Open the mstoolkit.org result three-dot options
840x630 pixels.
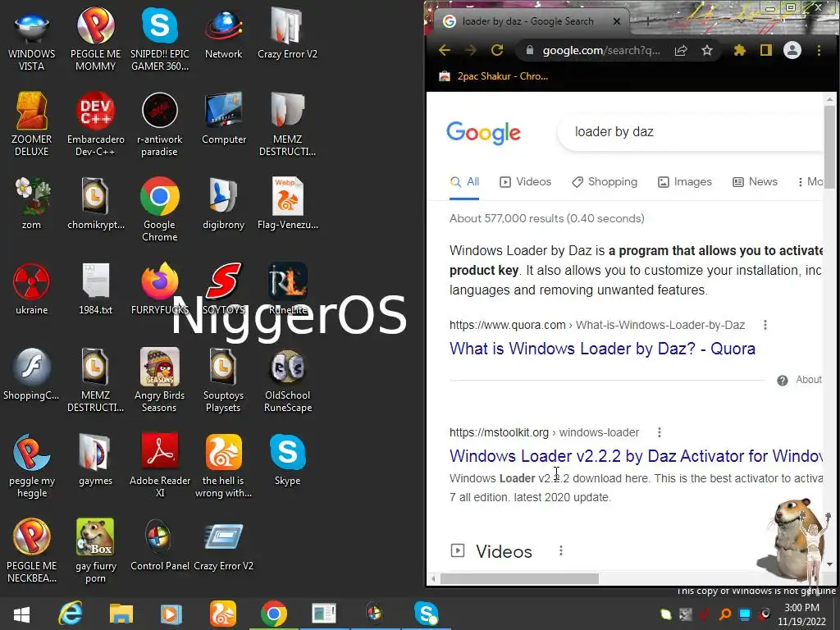click(659, 431)
